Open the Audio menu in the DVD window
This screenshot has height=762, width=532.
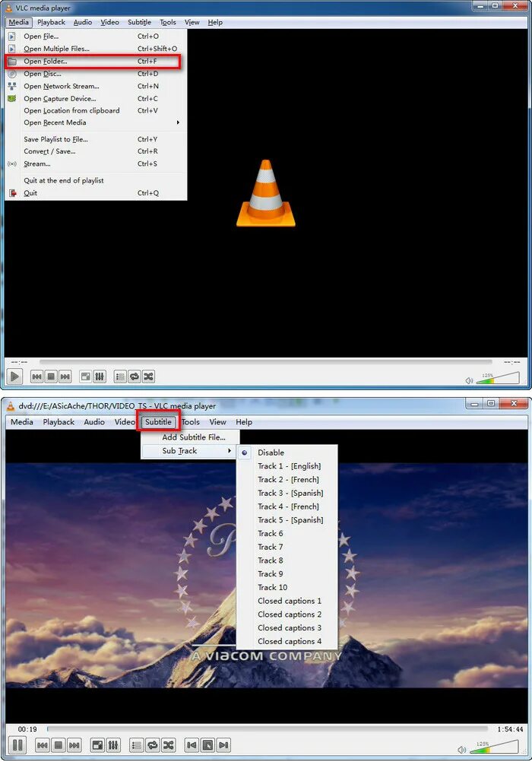(x=94, y=422)
